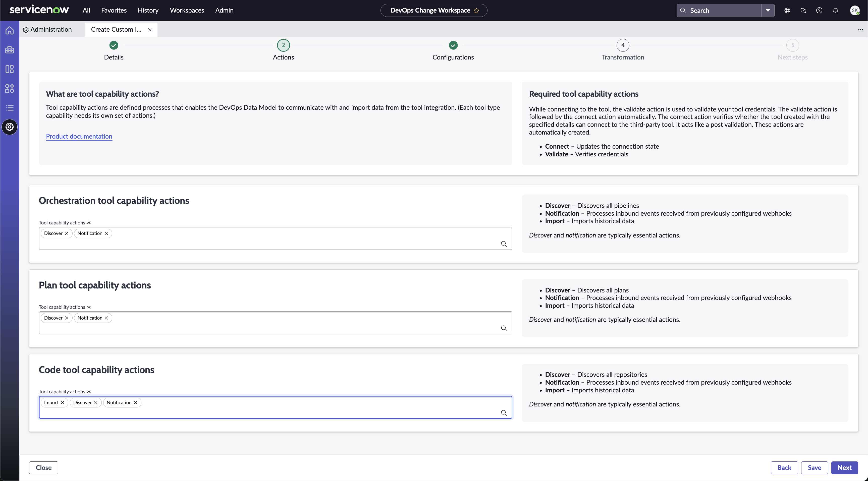Screen dimensions: 868x481
Task: Open the chat conversations icon
Action: [x=803, y=11]
